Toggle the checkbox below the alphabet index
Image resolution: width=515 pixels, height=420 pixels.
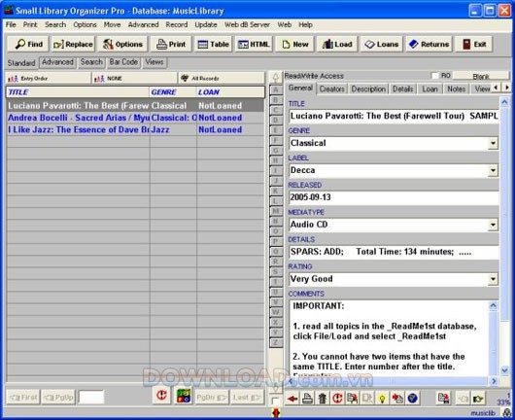click(x=276, y=401)
